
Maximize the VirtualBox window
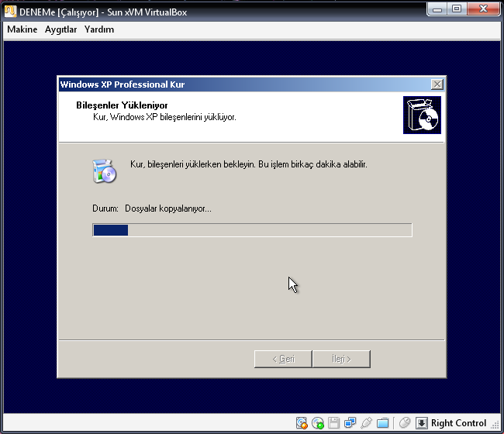pyautogui.click(x=457, y=10)
